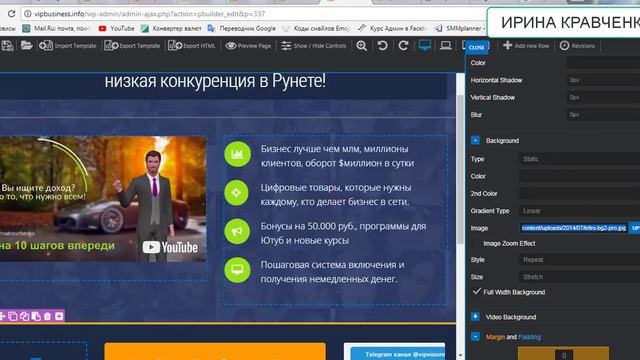Collapse the Margin and Padding section
The image size is (640, 360).
(475, 337)
